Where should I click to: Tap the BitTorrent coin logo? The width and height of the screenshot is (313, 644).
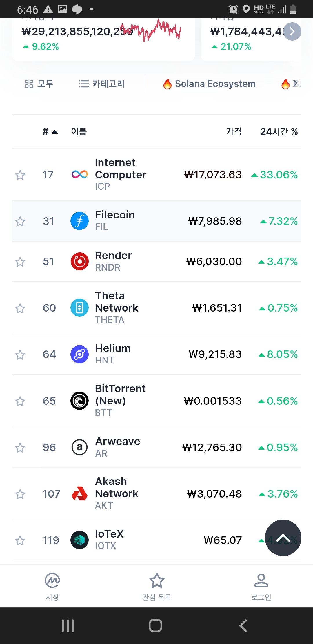(x=80, y=401)
